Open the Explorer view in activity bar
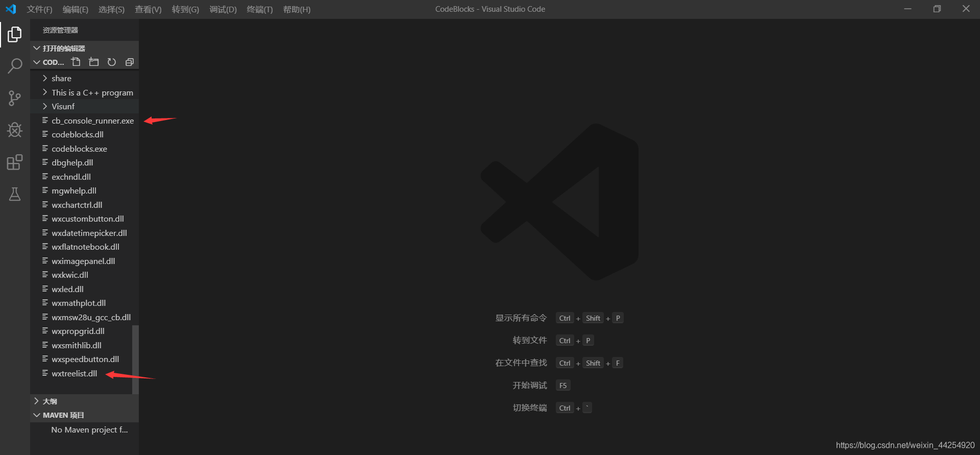The width and height of the screenshot is (980, 455). (15, 35)
